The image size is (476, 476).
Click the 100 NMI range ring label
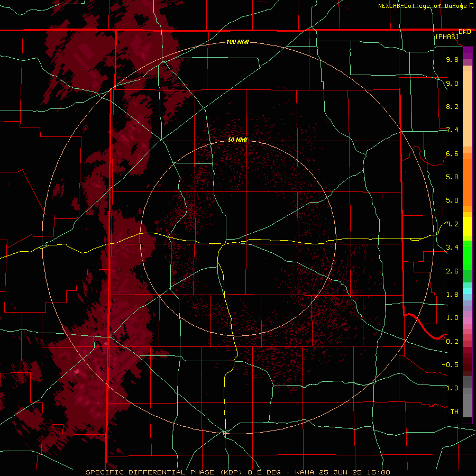[x=237, y=42]
